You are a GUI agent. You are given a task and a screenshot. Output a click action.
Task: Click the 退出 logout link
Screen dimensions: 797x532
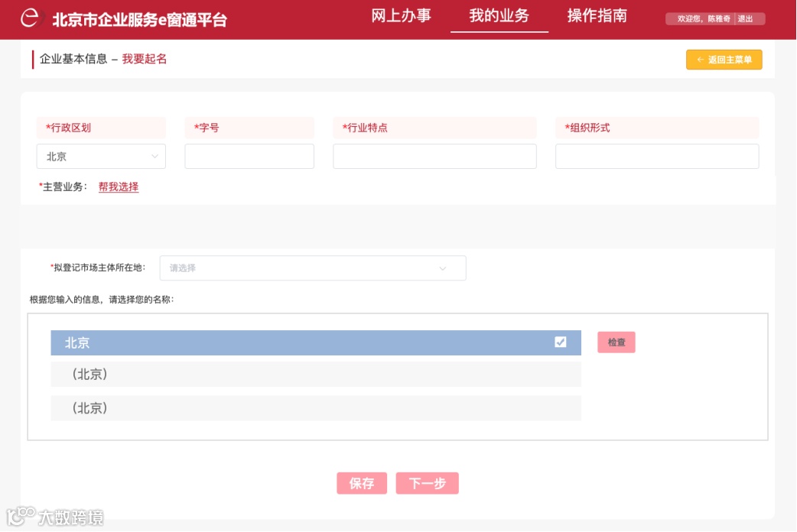[745, 19]
